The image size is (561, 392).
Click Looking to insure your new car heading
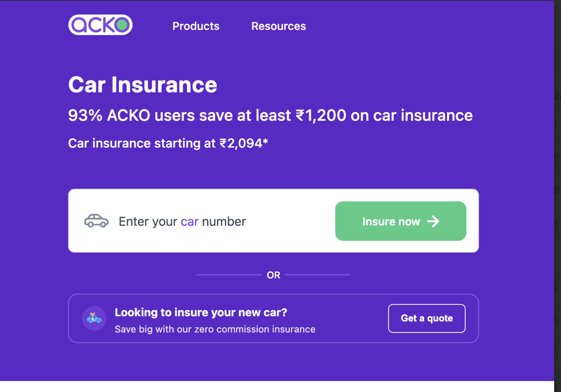point(201,313)
